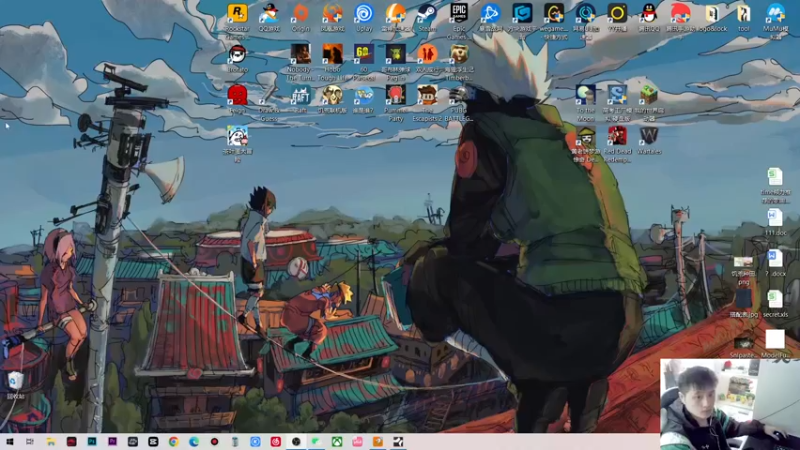Viewport: 800px width, 450px height.
Task: Open the QQ Games pirate penguin shortcut
Action: 269,14
